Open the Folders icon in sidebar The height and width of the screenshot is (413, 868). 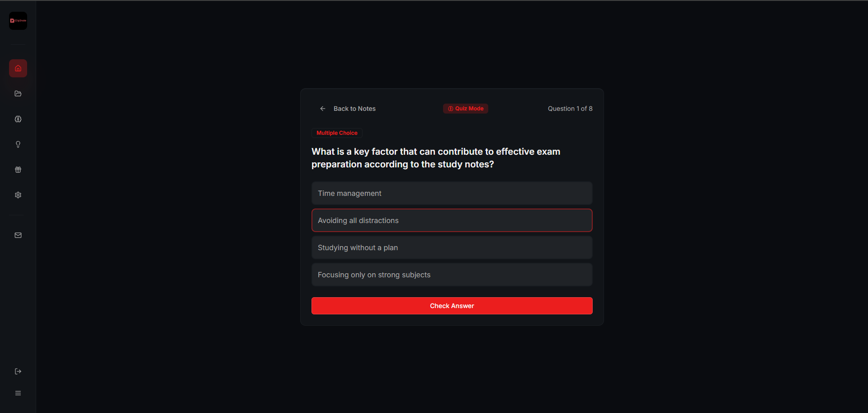pyautogui.click(x=18, y=94)
